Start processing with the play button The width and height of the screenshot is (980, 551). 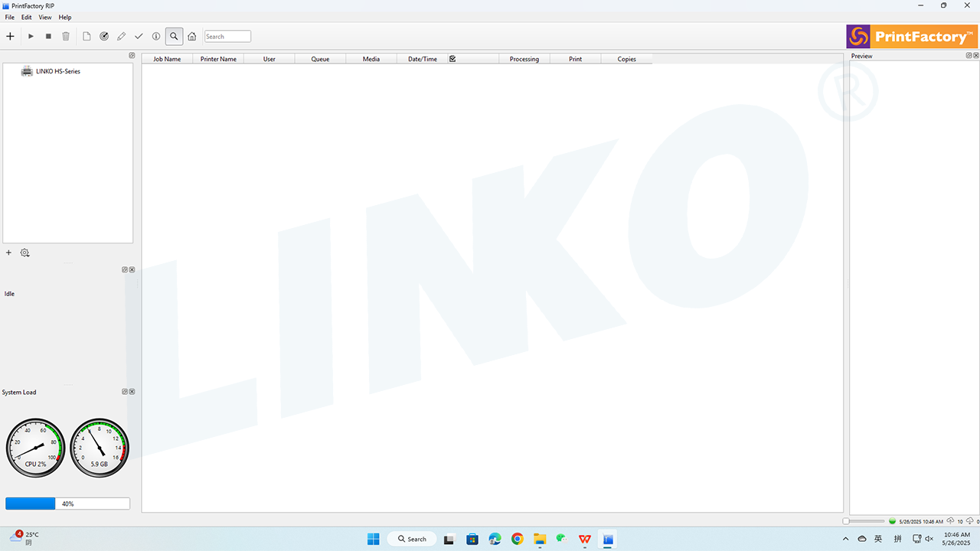(31, 36)
